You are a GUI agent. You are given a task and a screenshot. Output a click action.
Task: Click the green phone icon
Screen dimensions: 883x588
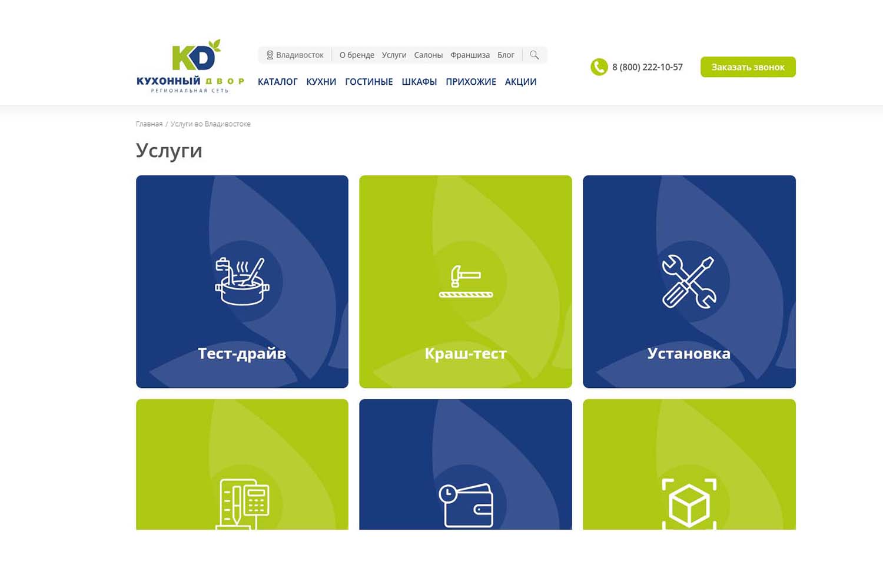599,67
